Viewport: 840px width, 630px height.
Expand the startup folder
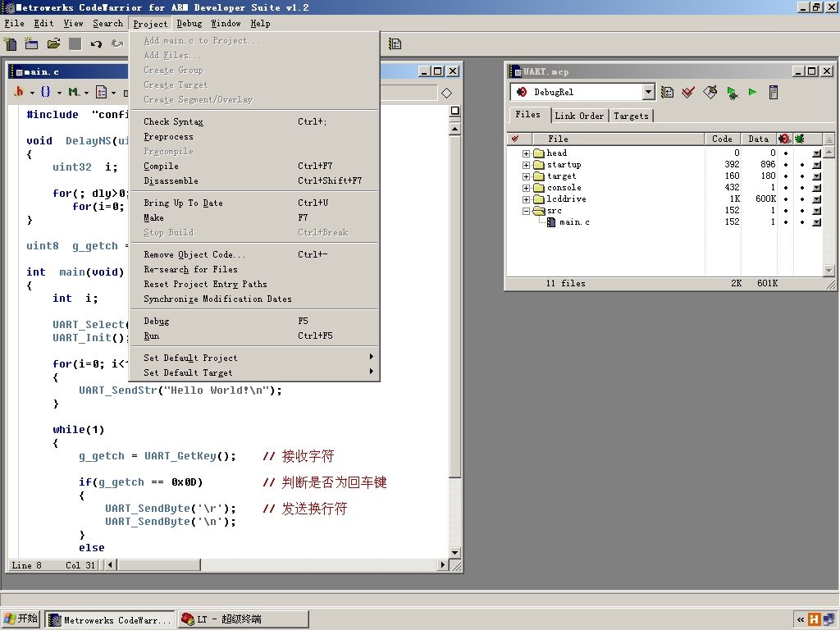(x=526, y=165)
